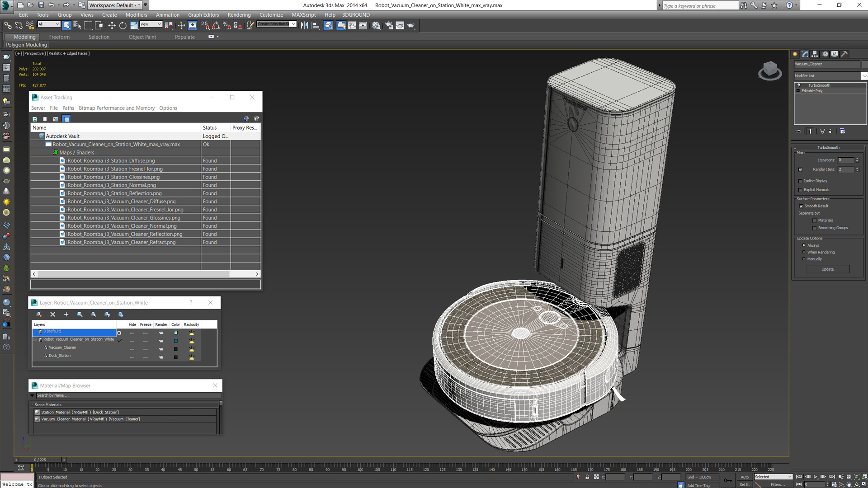Viewport: 868px width, 488px height.
Task: Click the Update button in TurboSmooth
Action: [x=828, y=269]
